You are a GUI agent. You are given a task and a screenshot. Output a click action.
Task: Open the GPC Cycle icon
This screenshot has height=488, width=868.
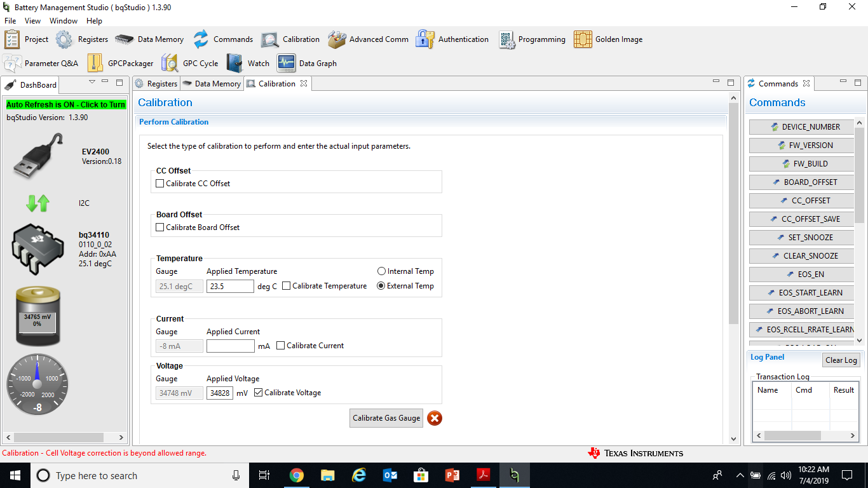point(170,64)
